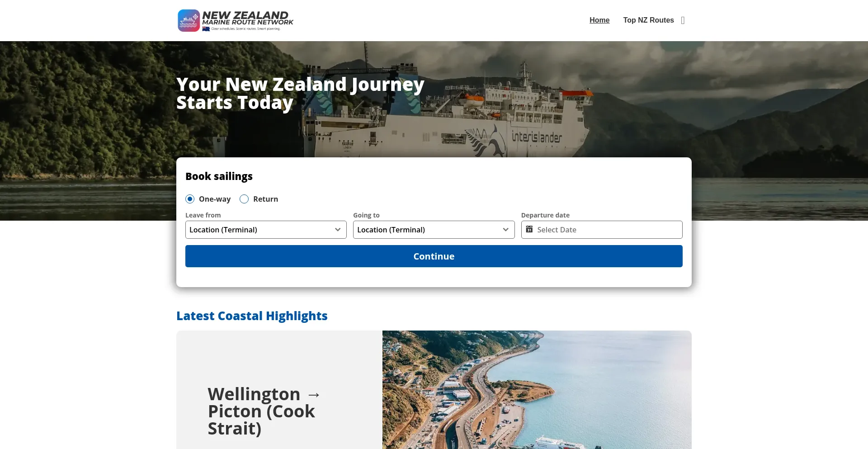The image size is (868, 449).
Task: Click the New Zealand flag icon under the logo
Action: coord(206,28)
